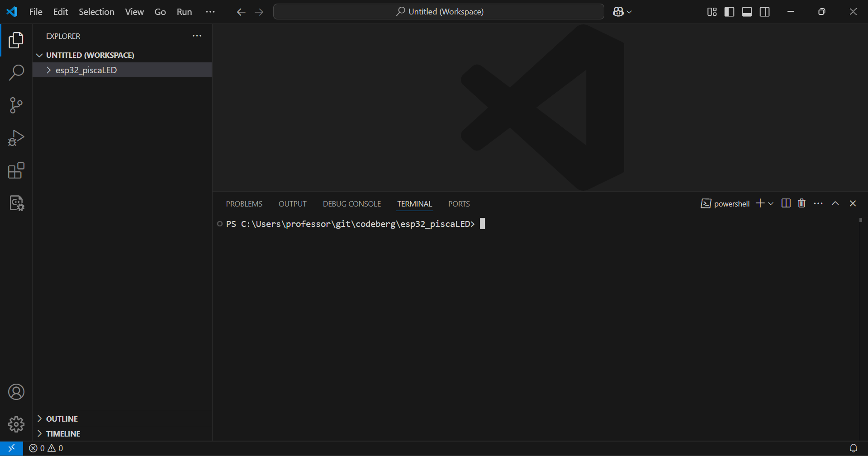Screen dimensions: 868x456
Task: Click the VS Code logo in title bar
Action: pyautogui.click(x=12, y=12)
